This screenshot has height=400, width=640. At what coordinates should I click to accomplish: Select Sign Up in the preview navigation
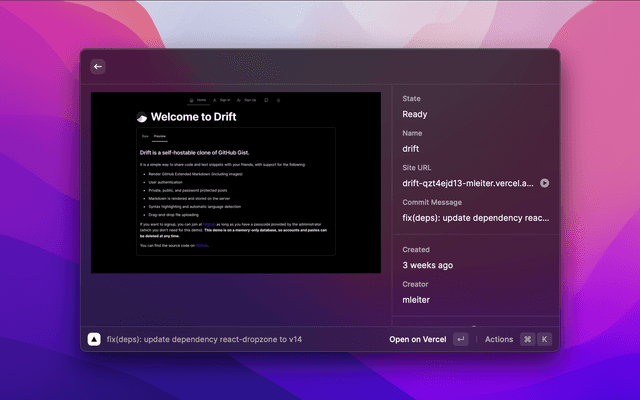pos(248,100)
